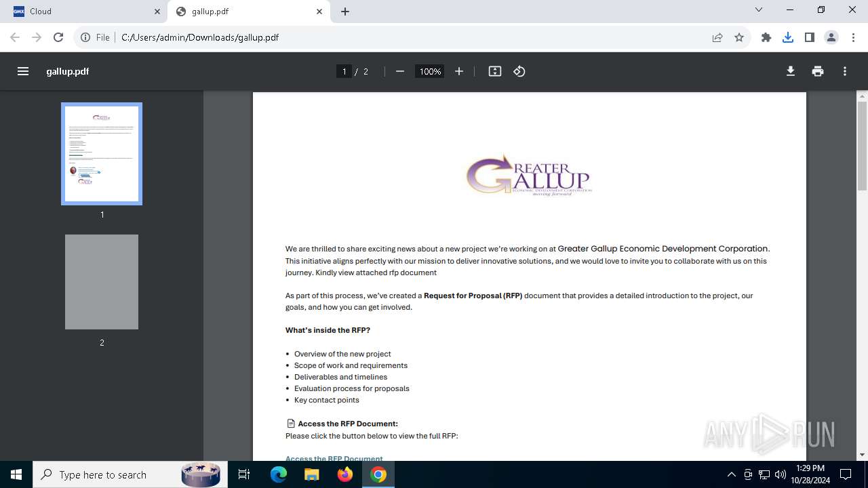Open the network tray icon
This screenshot has width=868, height=488.
coord(764,474)
